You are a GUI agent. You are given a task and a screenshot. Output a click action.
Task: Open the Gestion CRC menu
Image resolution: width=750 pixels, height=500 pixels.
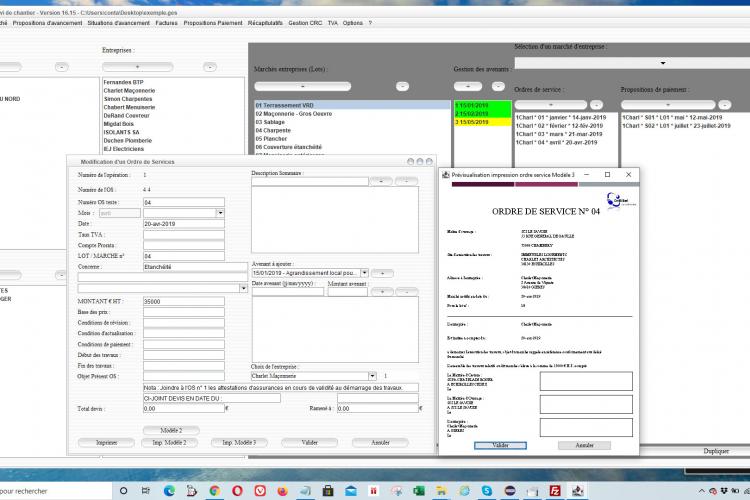[x=305, y=23]
